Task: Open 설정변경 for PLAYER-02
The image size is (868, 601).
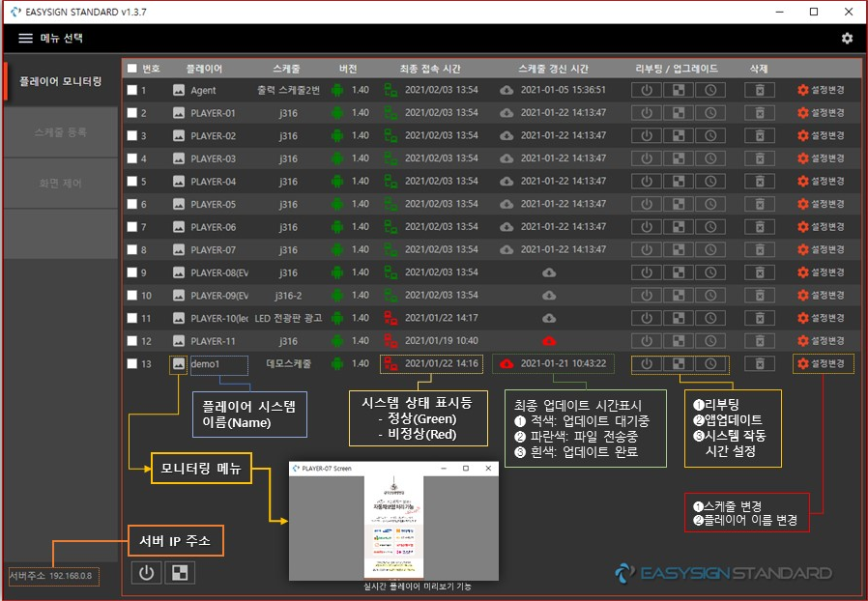Action: pyautogui.click(x=821, y=135)
